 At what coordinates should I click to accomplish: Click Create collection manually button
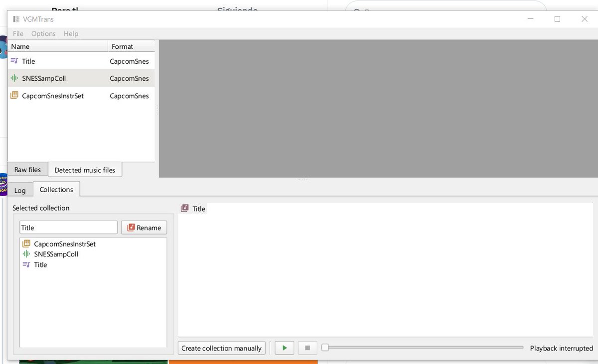[x=221, y=348]
